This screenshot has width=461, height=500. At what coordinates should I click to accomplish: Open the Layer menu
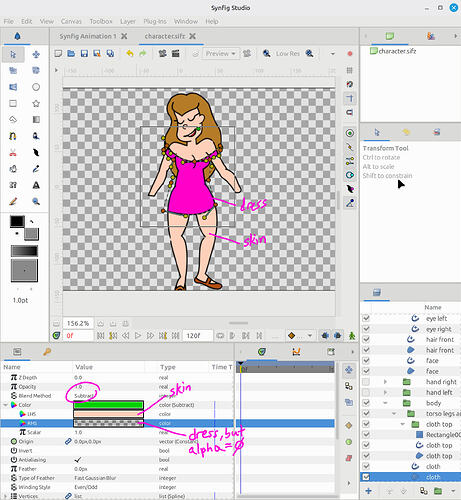pos(128,21)
